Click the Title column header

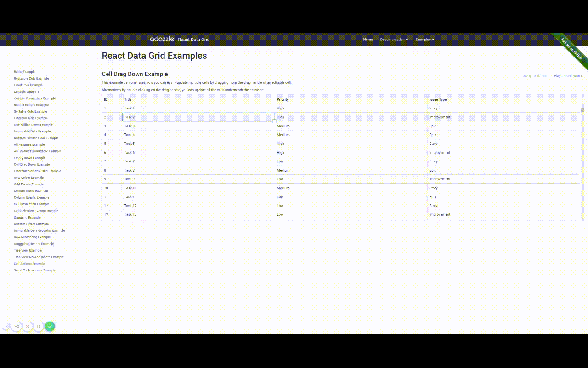pyautogui.click(x=198, y=99)
